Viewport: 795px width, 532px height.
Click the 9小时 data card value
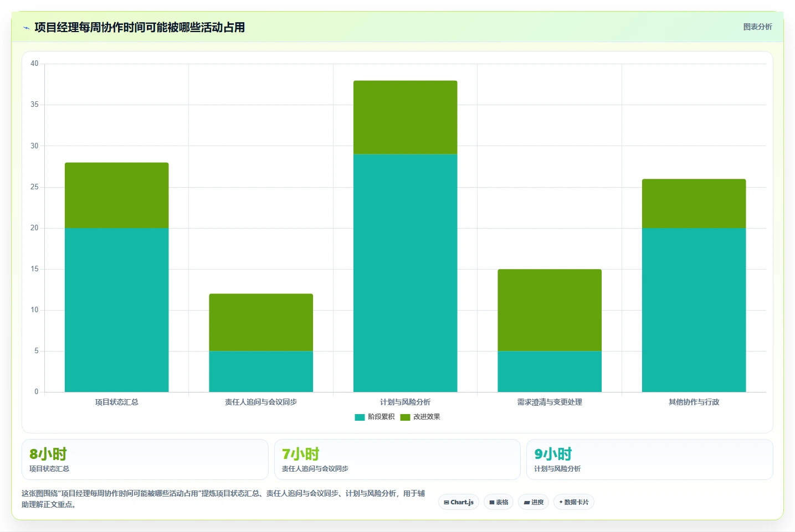(553, 454)
